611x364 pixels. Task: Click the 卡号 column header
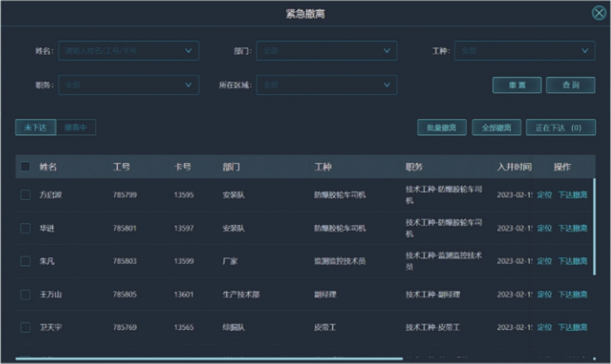182,166
